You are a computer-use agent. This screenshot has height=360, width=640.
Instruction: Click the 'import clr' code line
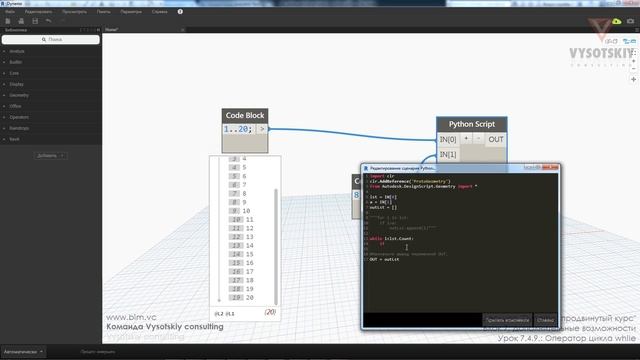[x=382, y=176]
